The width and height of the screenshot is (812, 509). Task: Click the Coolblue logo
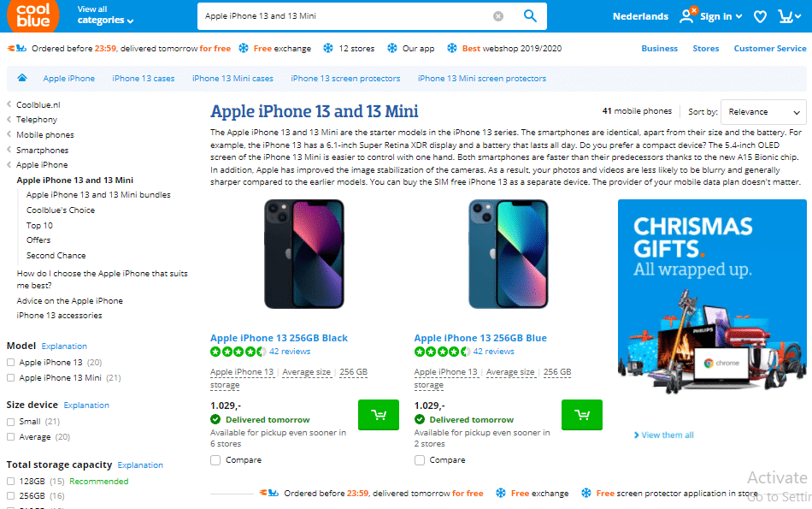pos(32,15)
